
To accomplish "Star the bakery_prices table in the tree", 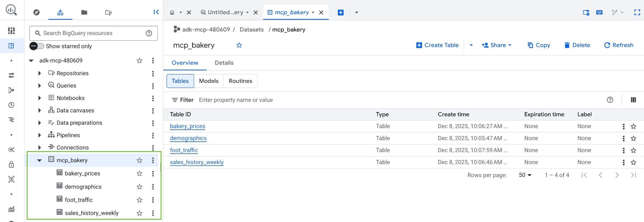I will pos(139,174).
